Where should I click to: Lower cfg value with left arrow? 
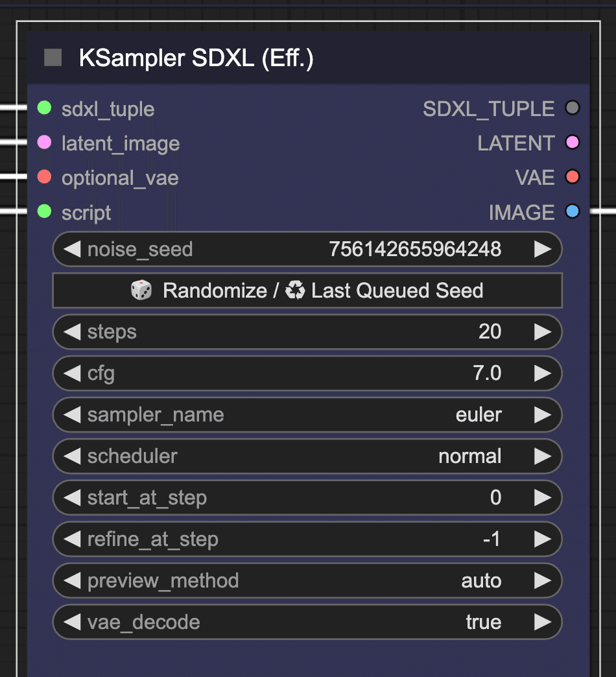pyautogui.click(x=72, y=374)
